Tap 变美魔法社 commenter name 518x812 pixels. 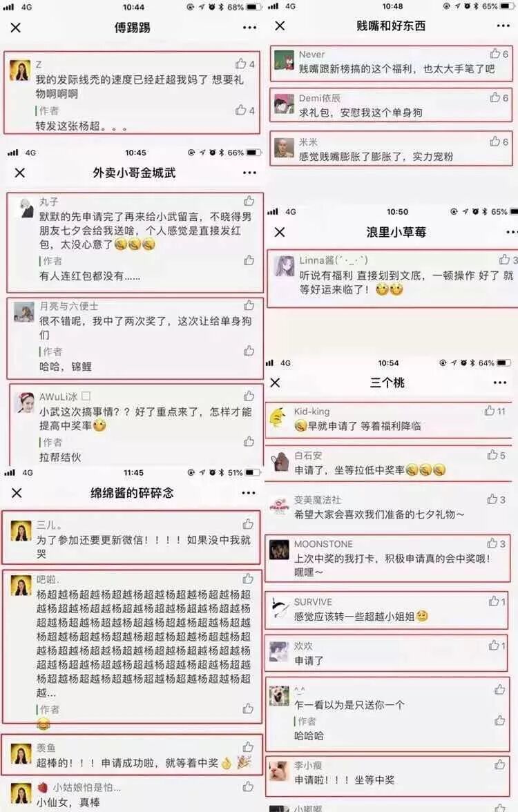(x=318, y=500)
